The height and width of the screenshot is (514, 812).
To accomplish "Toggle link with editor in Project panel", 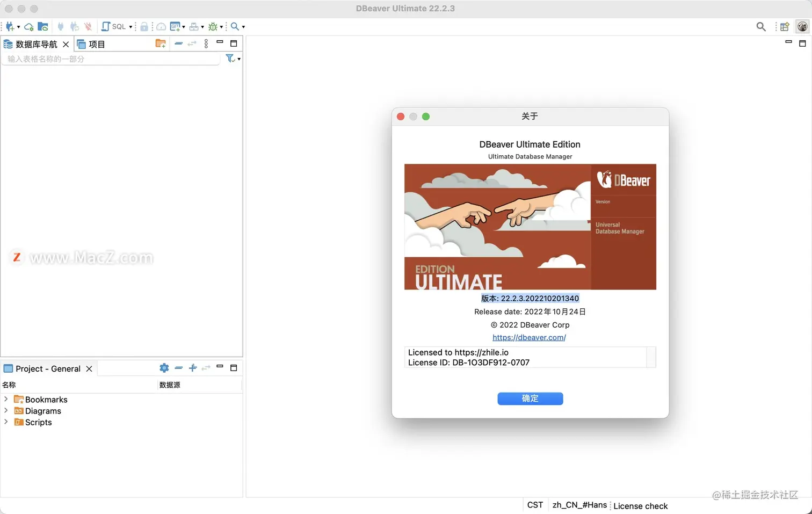I will tap(206, 368).
